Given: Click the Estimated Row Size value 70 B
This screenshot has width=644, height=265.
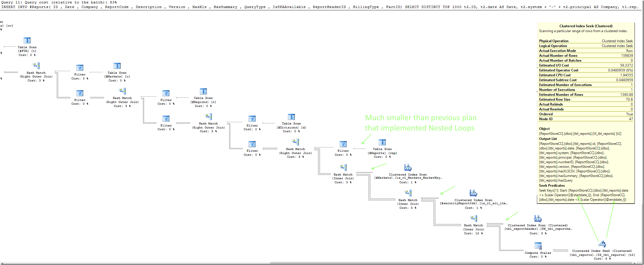Looking at the screenshot, I should pos(629,100).
